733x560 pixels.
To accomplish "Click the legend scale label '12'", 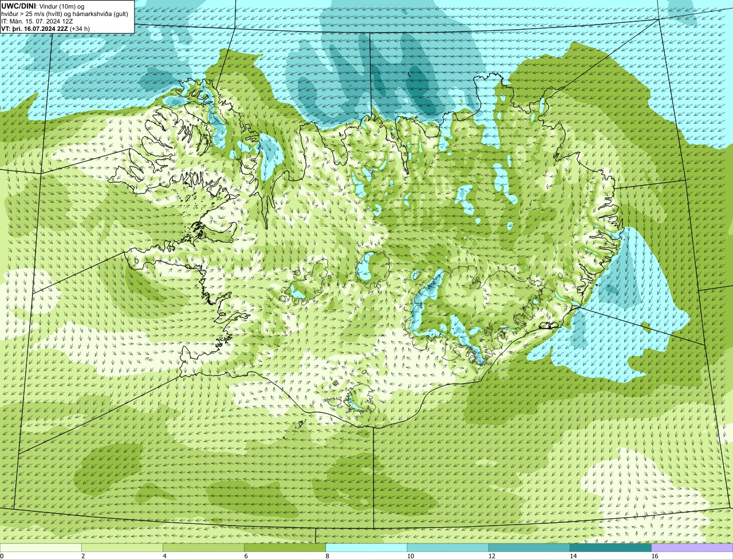I will tap(492, 556).
